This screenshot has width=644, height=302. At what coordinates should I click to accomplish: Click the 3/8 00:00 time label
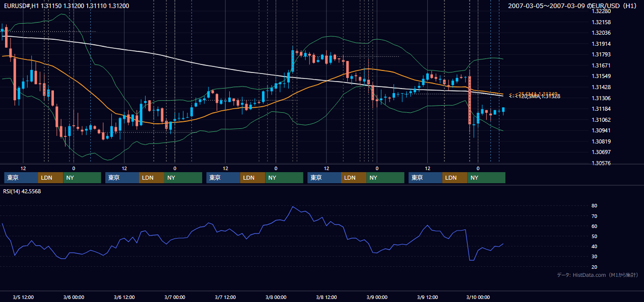coord(276,297)
